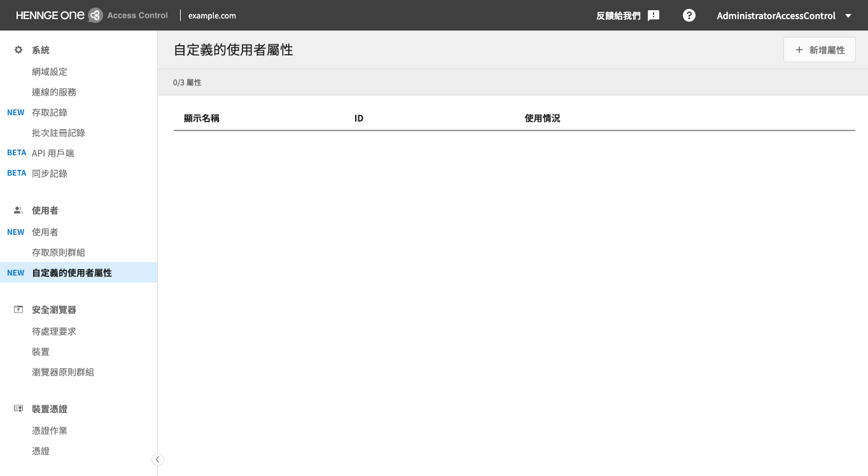The width and height of the screenshot is (868, 476).
Task: Open 同步記錄 in the sidebar
Action: (x=50, y=174)
